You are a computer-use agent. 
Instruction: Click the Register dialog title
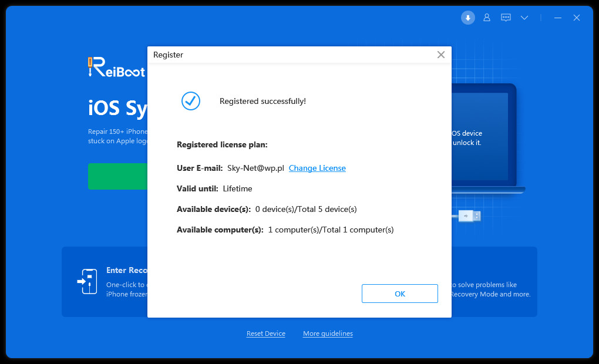[168, 55]
